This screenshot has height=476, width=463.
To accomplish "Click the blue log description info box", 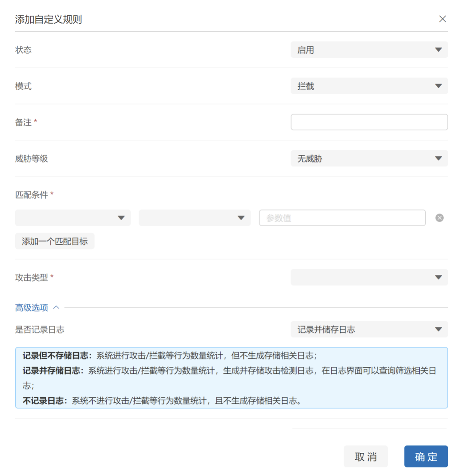I will 231,378.
